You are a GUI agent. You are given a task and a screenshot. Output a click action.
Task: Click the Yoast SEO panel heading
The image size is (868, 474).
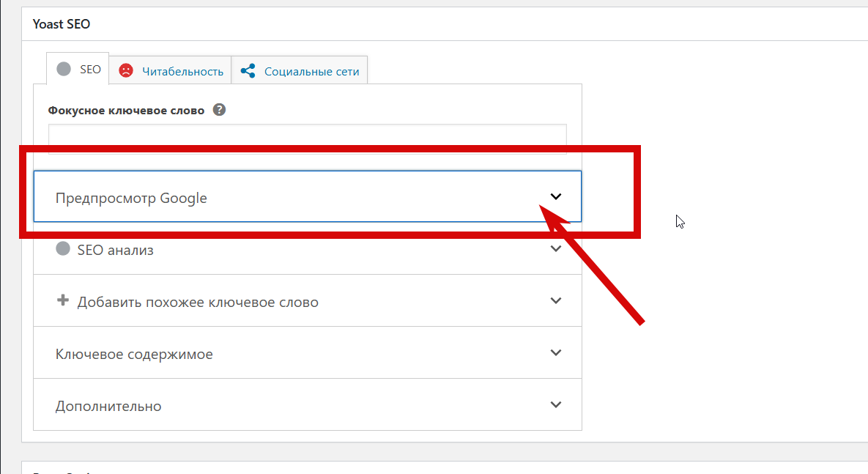point(62,24)
